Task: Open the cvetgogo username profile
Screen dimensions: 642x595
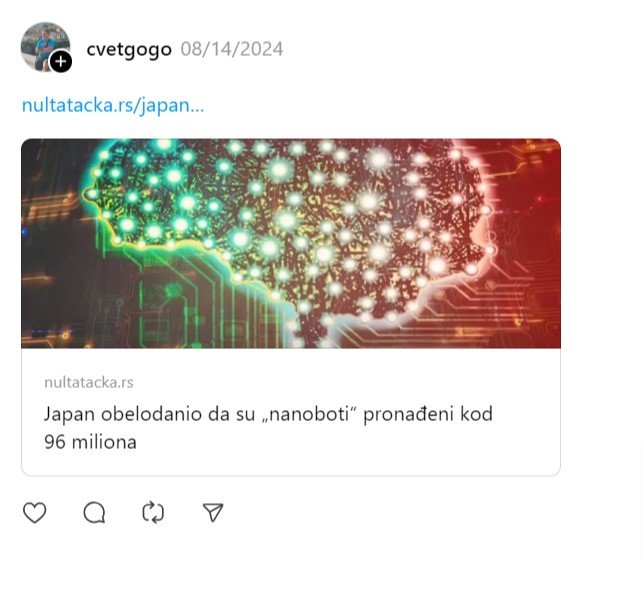Action: pos(129,50)
